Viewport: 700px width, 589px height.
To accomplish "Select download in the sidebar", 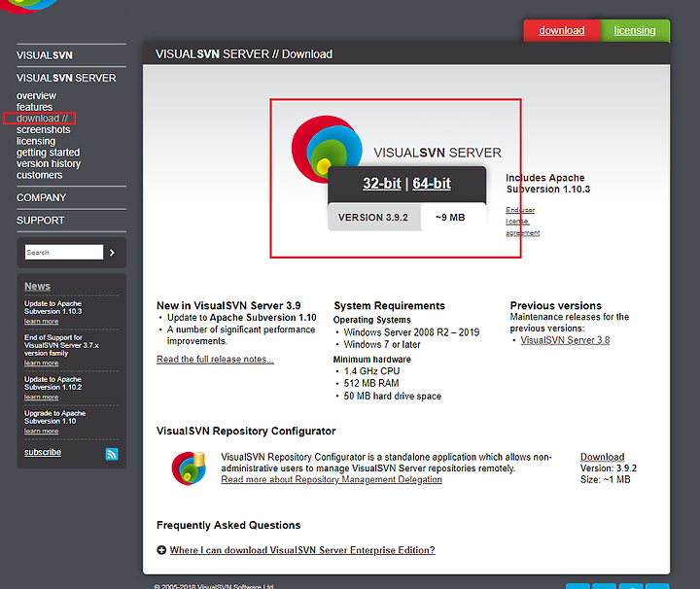I will (42, 119).
